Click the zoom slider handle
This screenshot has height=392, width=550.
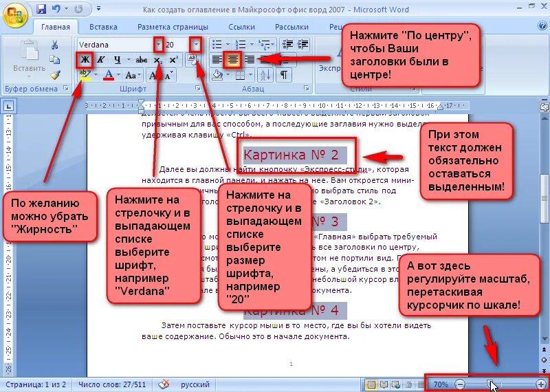pyautogui.click(x=491, y=384)
